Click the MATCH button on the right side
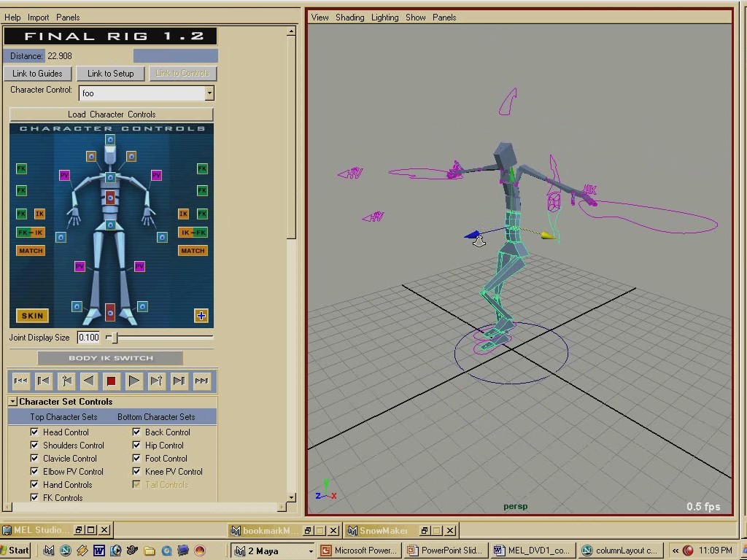Screen dimensions: 747x560 click(x=193, y=251)
